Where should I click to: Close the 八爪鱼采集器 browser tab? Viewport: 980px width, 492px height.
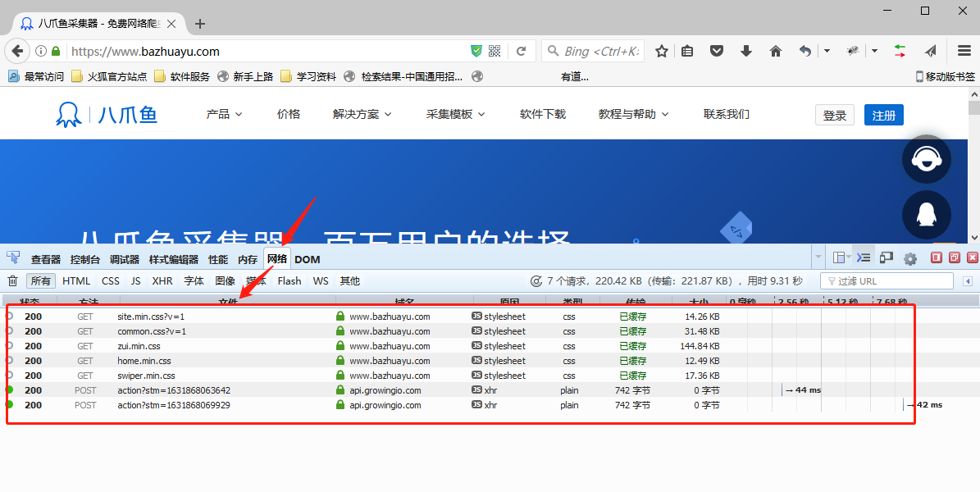coord(171,24)
